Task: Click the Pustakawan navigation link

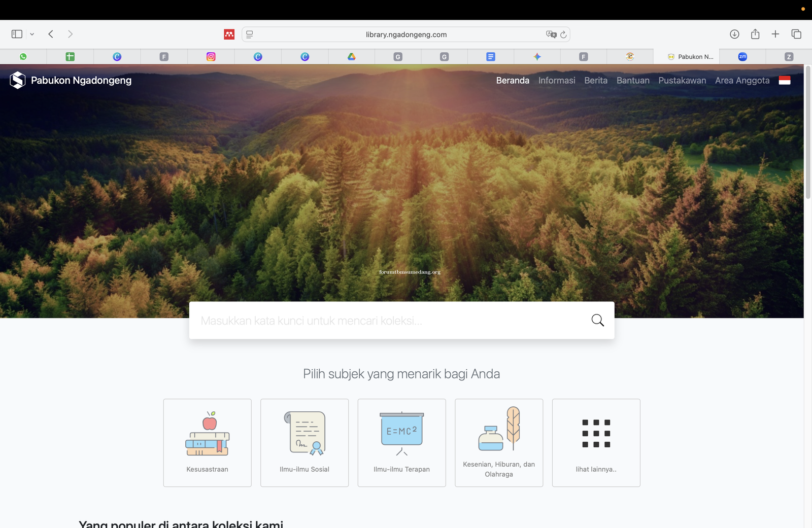Action: tap(682, 80)
